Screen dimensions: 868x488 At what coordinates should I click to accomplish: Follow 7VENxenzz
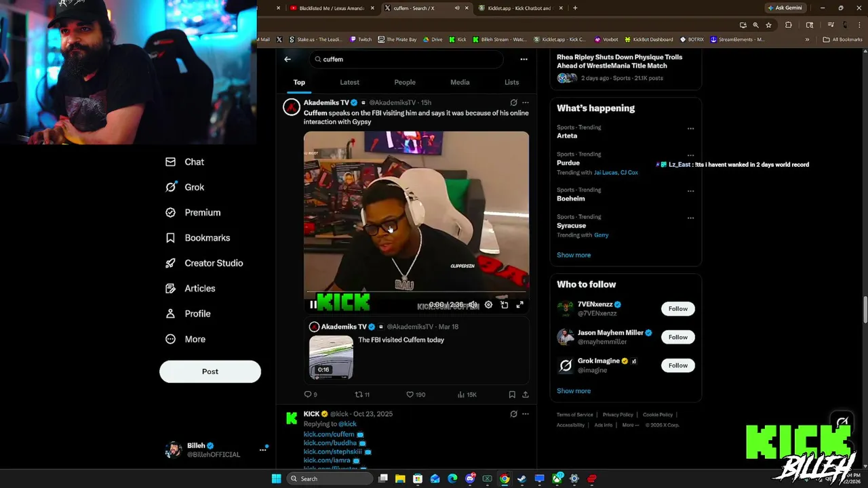[678, 308]
